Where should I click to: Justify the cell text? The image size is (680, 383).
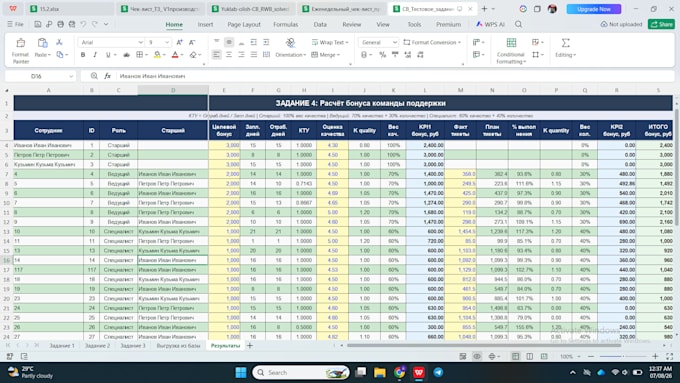click(254, 55)
